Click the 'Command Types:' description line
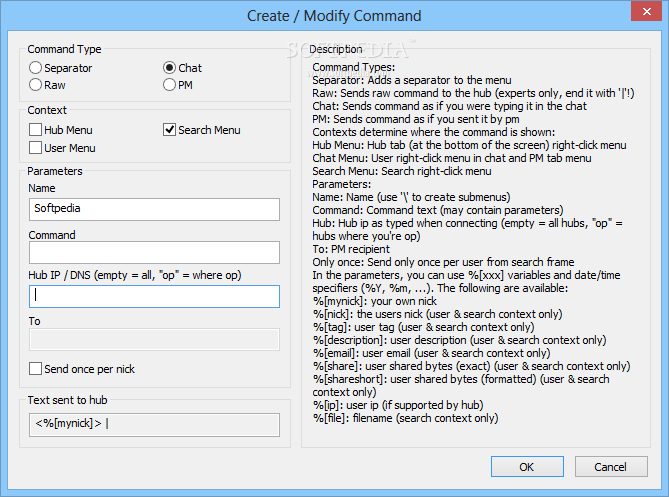Screen dimensions: 669x497 point(354,67)
